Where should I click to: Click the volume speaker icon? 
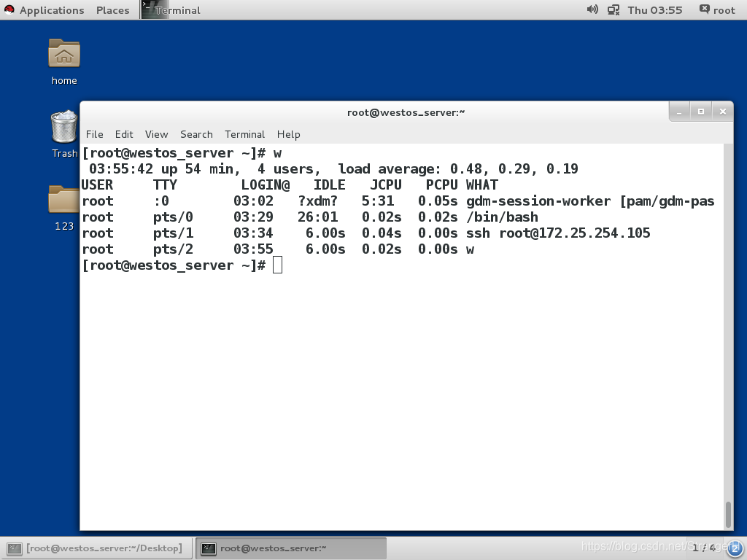(x=592, y=9)
